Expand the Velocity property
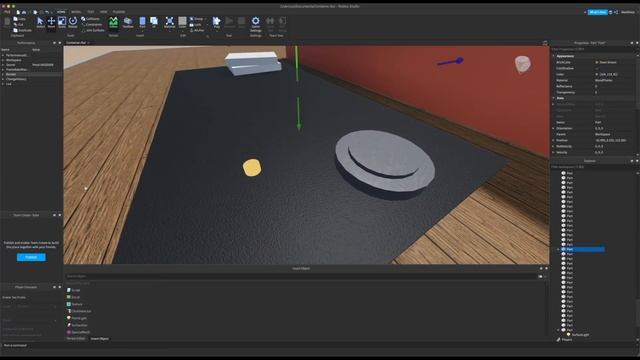The image size is (640, 360). (x=554, y=152)
